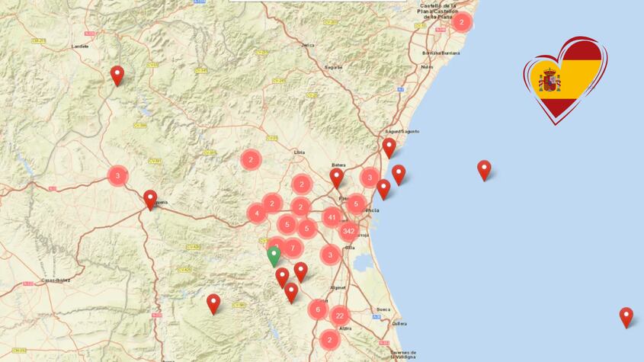Click the Cullera town label
The width and height of the screenshot is (644, 362).
pyautogui.click(x=399, y=324)
